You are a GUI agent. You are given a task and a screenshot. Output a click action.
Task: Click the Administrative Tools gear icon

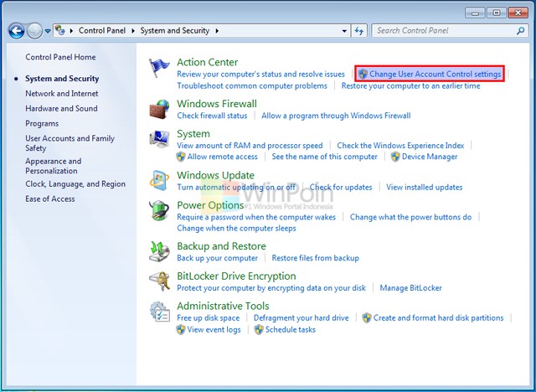click(159, 312)
